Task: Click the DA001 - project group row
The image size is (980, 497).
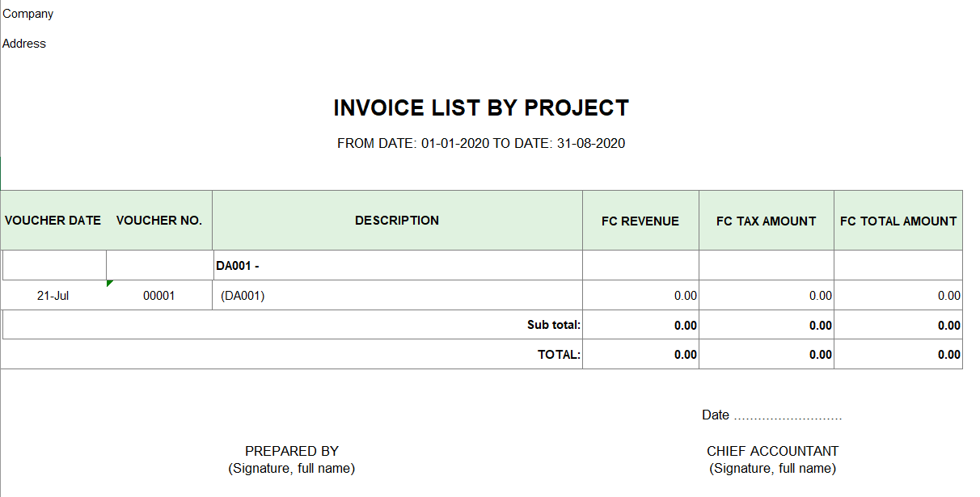Action: [x=238, y=266]
